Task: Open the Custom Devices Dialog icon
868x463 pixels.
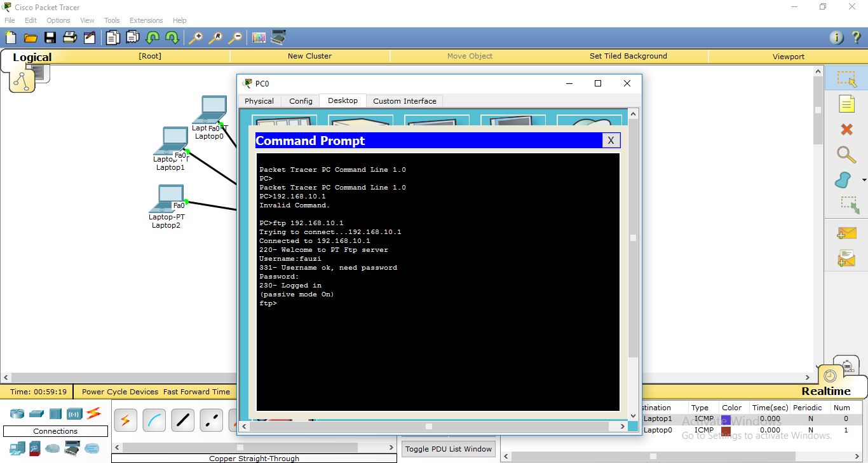Action: coord(278,38)
